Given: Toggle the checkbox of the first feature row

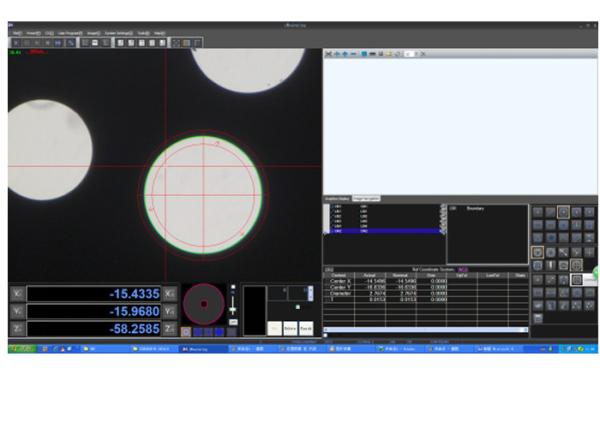Looking at the screenshot, I should click(x=327, y=207).
